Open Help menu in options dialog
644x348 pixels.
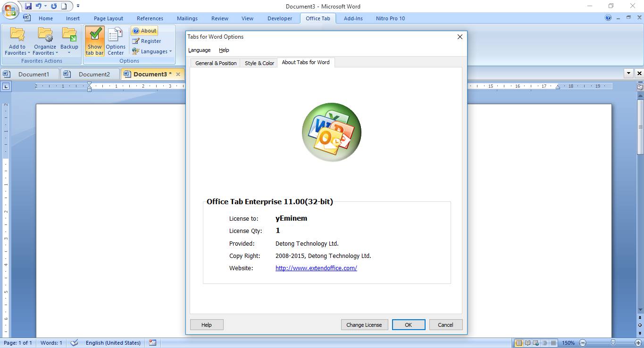(224, 50)
